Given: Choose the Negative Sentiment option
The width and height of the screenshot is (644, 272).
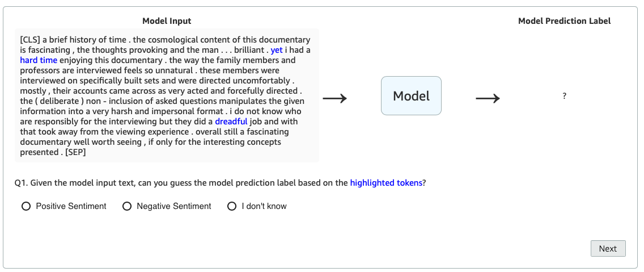Looking at the screenshot, I should pos(127,207).
